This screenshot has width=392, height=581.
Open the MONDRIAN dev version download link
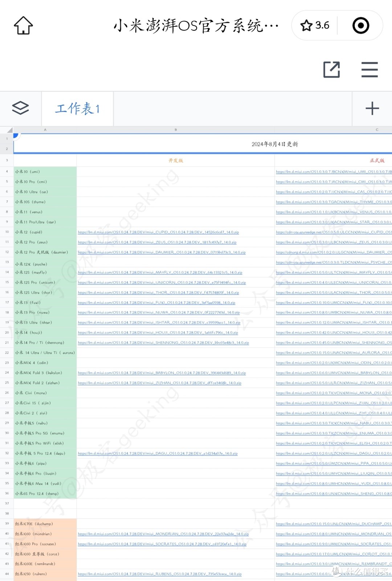(x=163, y=534)
